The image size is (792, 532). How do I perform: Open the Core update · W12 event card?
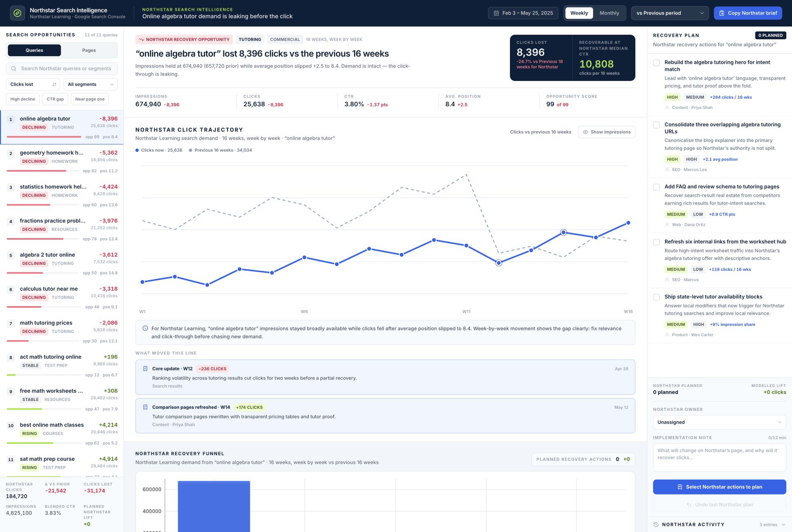(x=385, y=377)
